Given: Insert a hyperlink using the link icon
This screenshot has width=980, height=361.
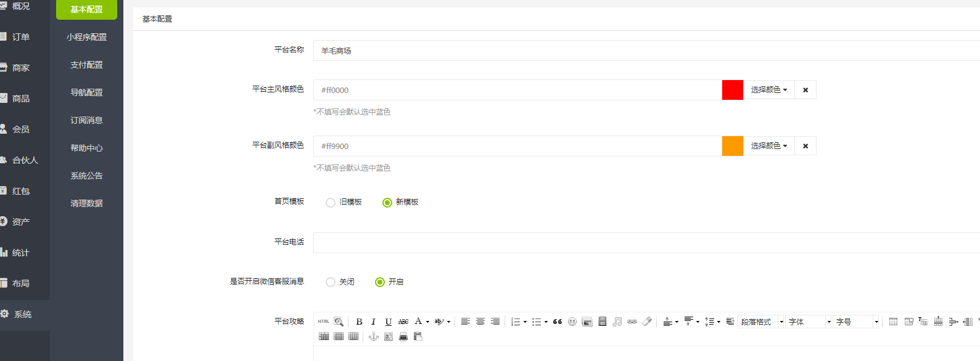Looking at the screenshot, I should click(632, 322).
